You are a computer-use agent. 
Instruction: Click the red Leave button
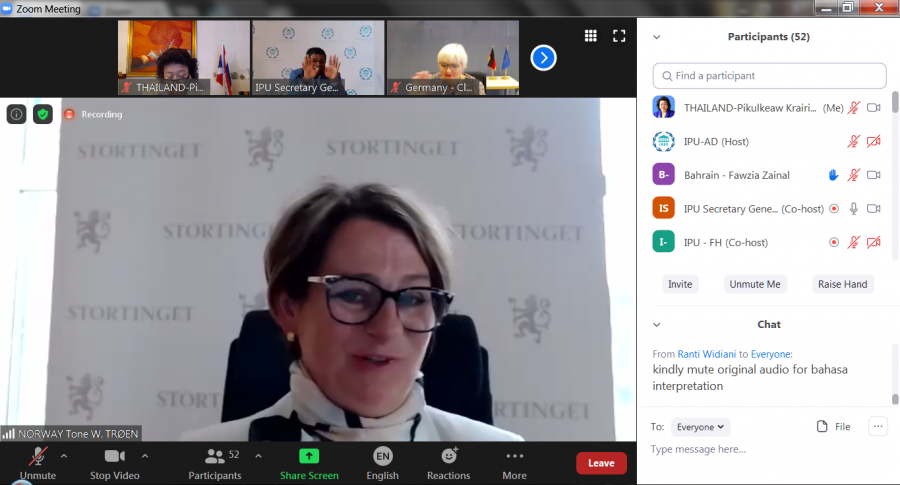(601, 463)
